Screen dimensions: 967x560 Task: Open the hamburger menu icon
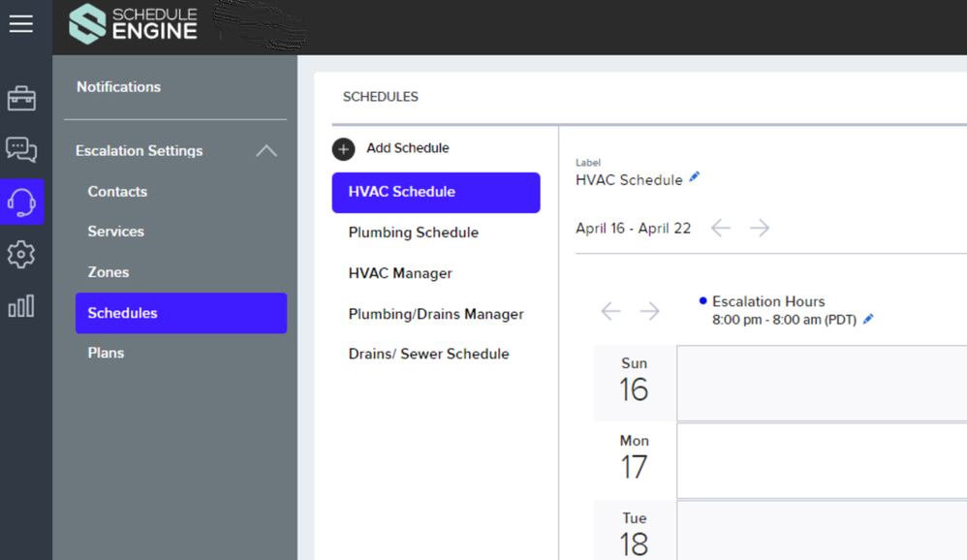click(21, 24)
